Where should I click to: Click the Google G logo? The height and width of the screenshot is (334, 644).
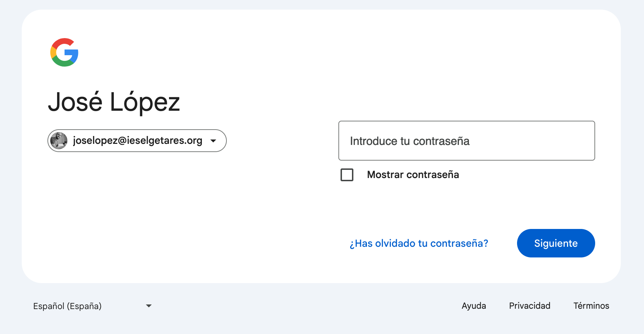64,52
